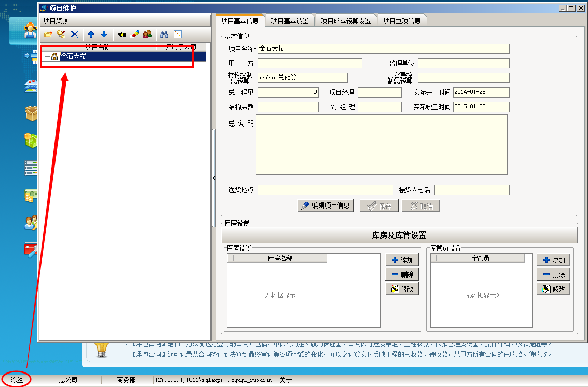Collapse left panel using the splitter arrow
588x387 pixels.
pos(214,178)
